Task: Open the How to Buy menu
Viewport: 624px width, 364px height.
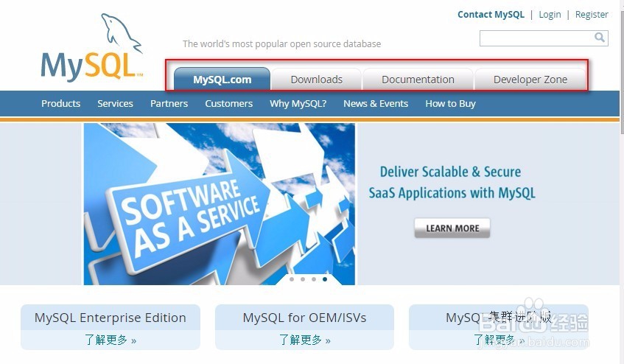Action: [450, 103]
